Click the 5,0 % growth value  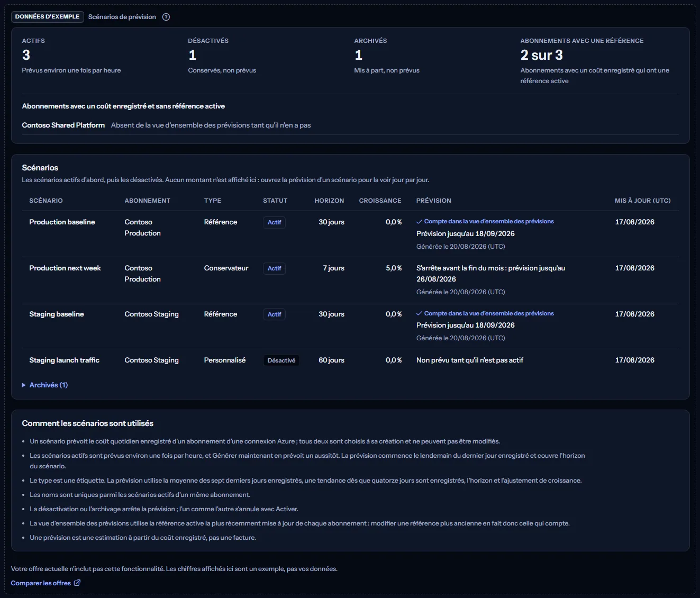394,268
